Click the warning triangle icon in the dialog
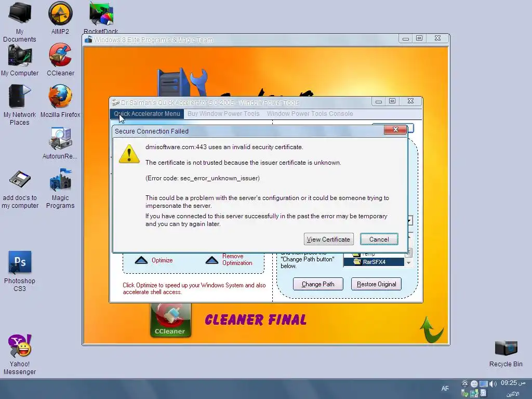Image resolution: width=532 pixels, height=399 pixels. 129,154
